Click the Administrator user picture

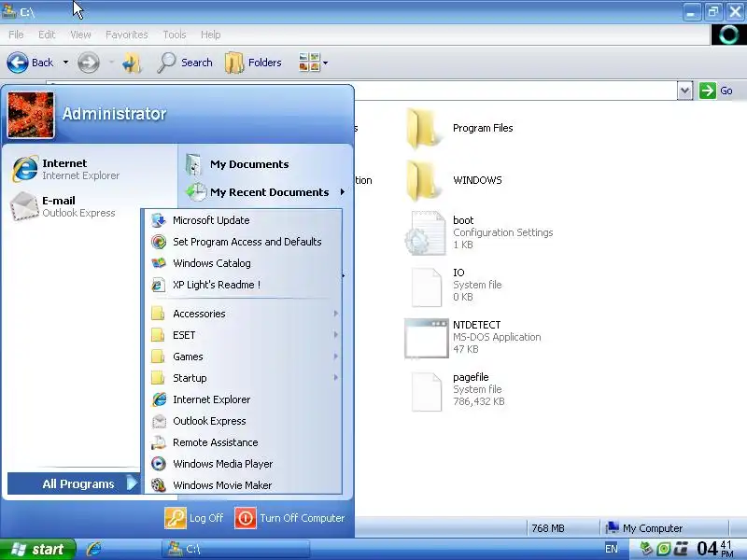pos(31,115)
